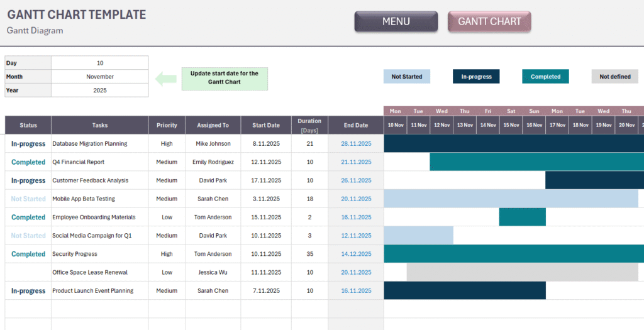Click the Customer Feedback Analysis Gantt bar
Screen dimensions: 644x330
tap(595, 180)
